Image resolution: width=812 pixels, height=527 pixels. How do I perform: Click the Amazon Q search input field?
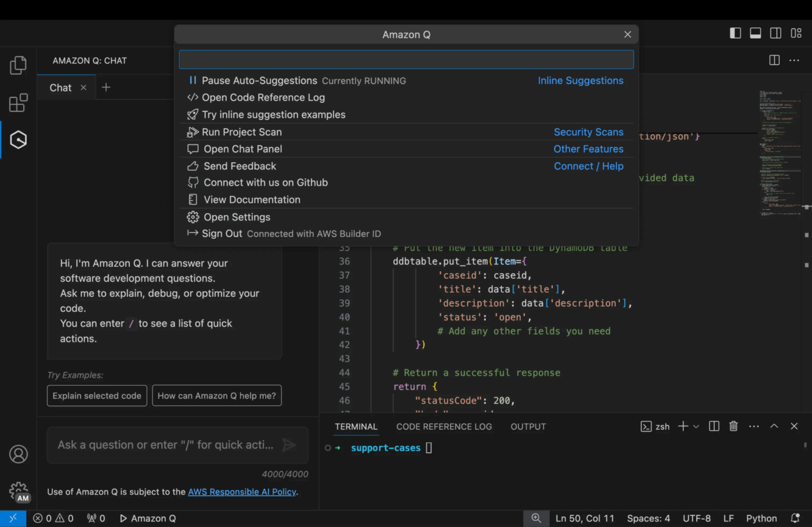pyautogui.click(x=406, y=59)
